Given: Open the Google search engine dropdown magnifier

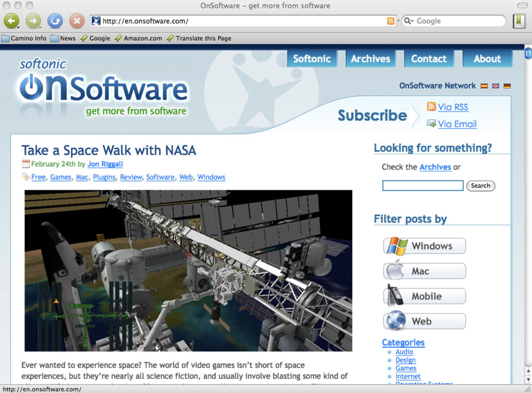Looking at the screenshot, I should (x=408, y=21).
